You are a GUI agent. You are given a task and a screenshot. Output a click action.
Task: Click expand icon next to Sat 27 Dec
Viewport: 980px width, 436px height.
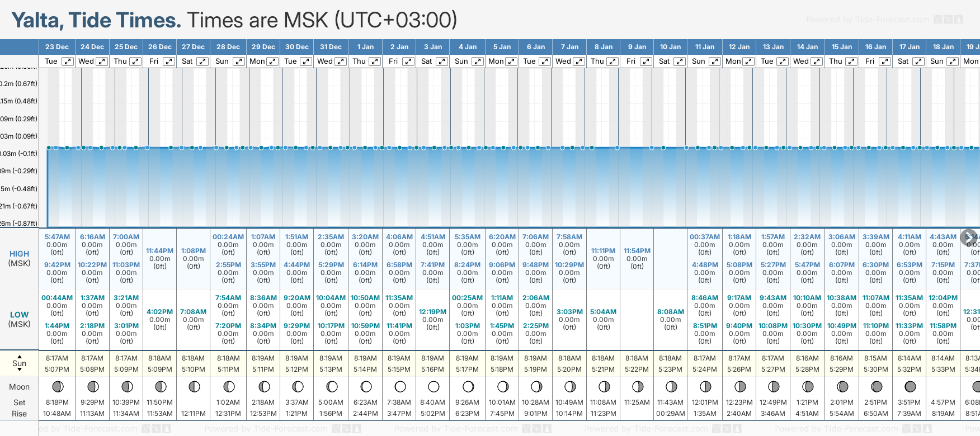click(202, 61)
